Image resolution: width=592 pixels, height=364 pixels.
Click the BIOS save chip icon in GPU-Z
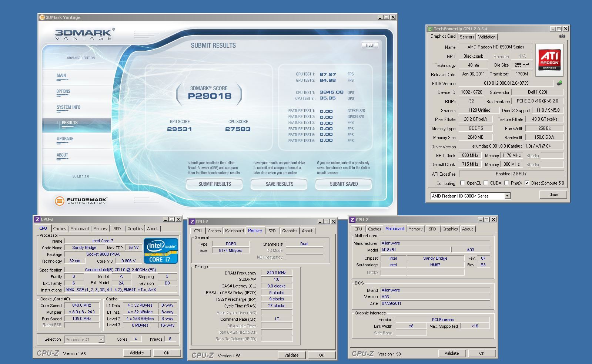pyautogui.click(x=559, y=83)
